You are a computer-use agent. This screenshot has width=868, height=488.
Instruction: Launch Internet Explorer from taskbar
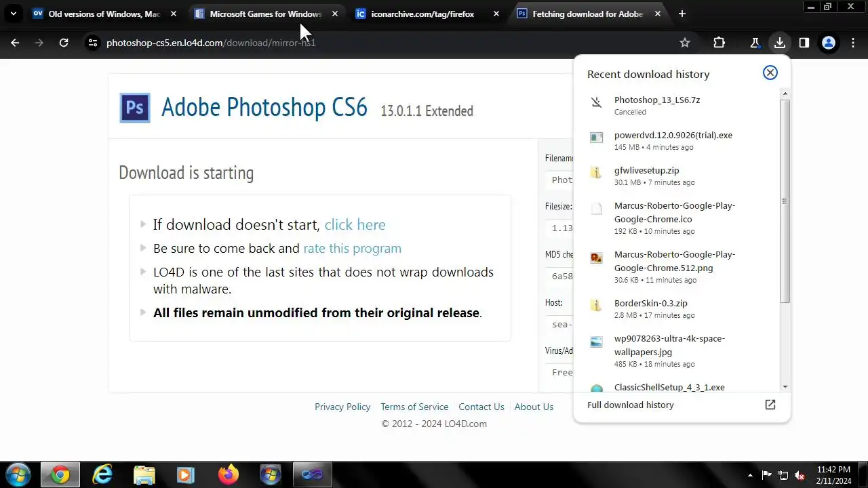click(x=102, y=475)
